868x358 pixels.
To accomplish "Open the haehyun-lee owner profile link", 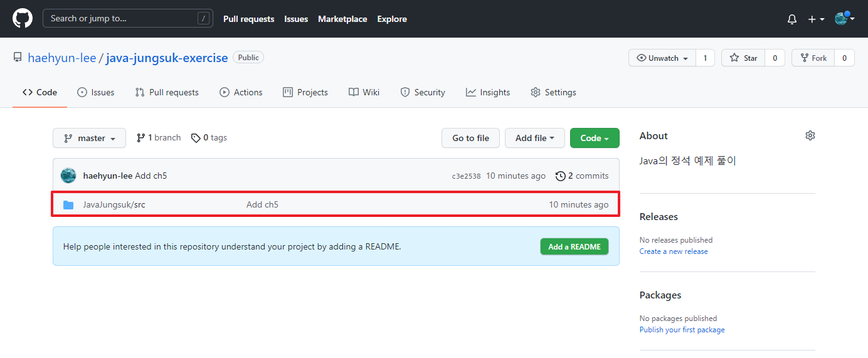I will [x=62, y=58].
